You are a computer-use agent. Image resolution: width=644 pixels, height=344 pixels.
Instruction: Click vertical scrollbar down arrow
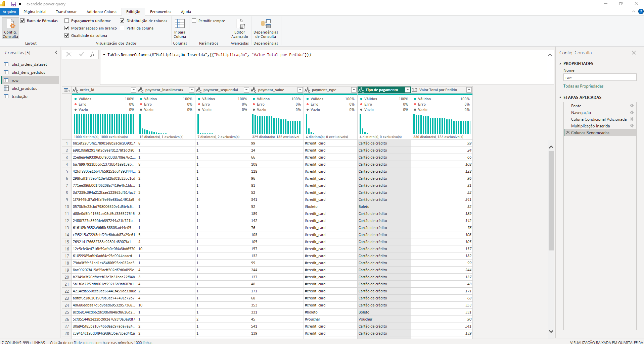[551, 331]
